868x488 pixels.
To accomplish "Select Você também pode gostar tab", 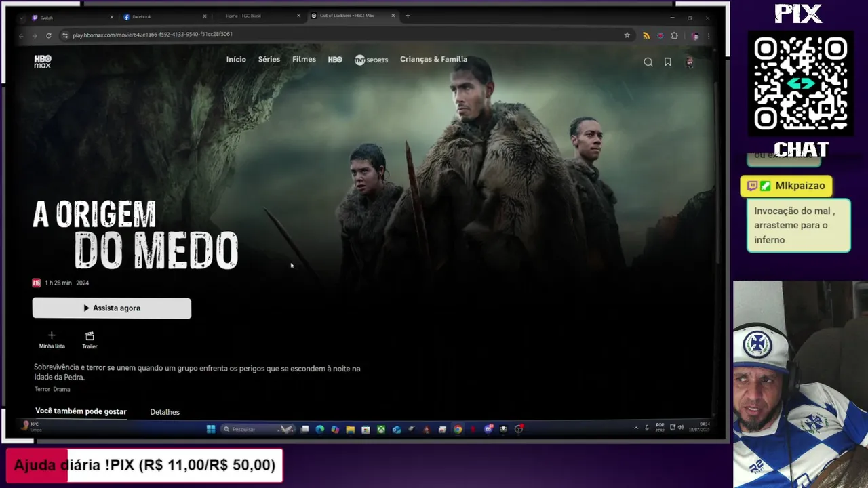I will 81,411.
